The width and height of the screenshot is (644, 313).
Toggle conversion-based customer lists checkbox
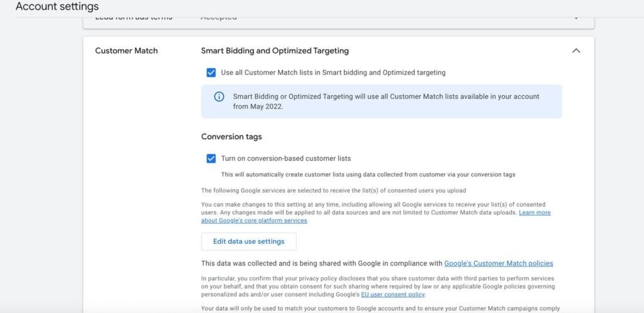[x=211, y=158]
